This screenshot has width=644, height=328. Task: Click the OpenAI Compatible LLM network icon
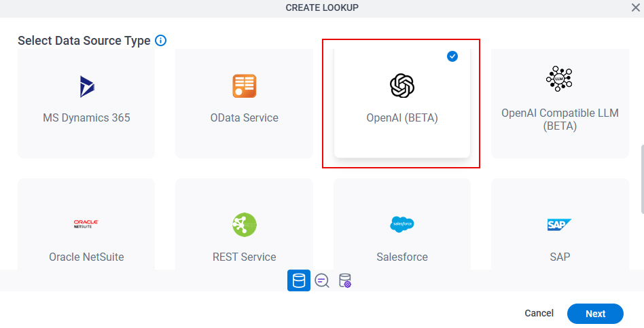559,78
